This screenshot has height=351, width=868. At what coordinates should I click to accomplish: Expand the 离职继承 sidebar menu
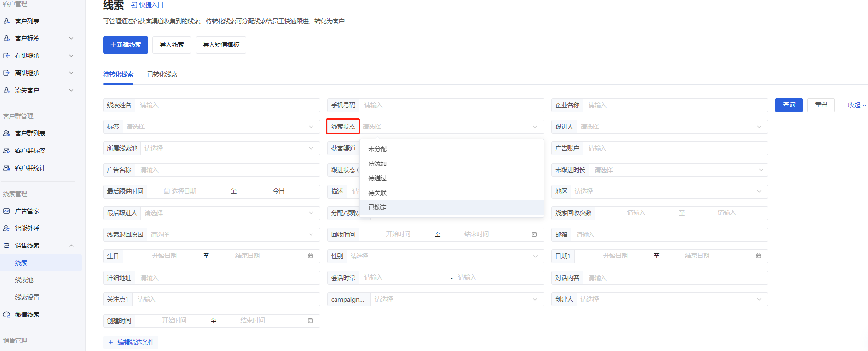[x=71, y=73]
